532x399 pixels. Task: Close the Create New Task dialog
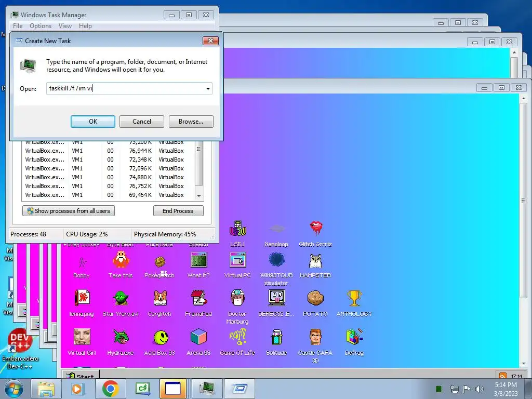click(210, 41)
